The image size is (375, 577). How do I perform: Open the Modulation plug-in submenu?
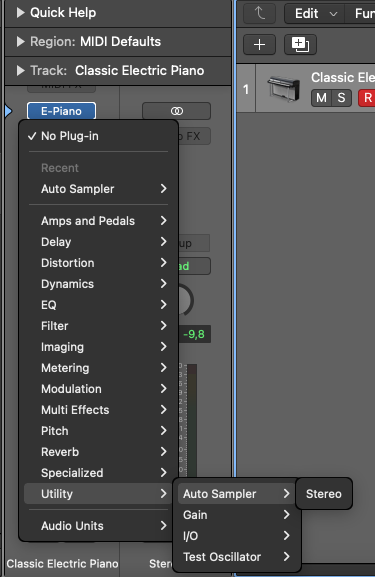pyautogui.click(x=98, y=389)
